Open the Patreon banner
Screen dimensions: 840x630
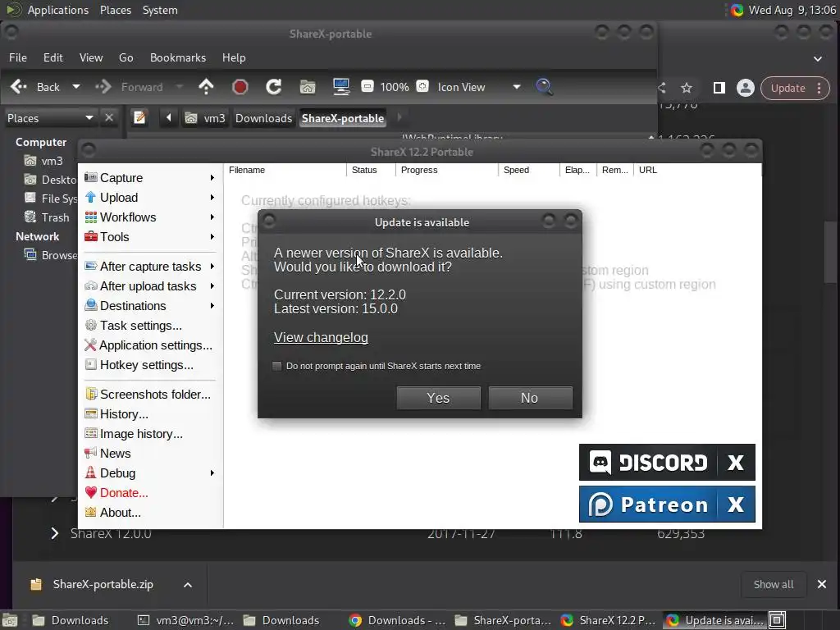pyautogui.click(x=648, y=504)
